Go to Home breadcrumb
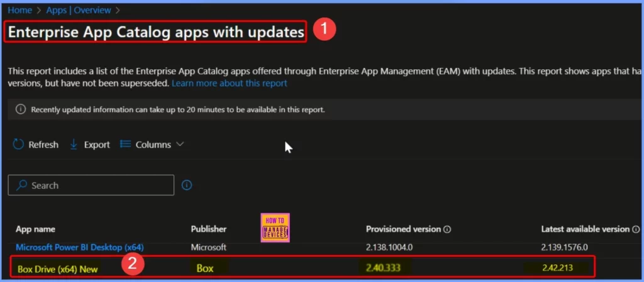 [x=19, y=10]
